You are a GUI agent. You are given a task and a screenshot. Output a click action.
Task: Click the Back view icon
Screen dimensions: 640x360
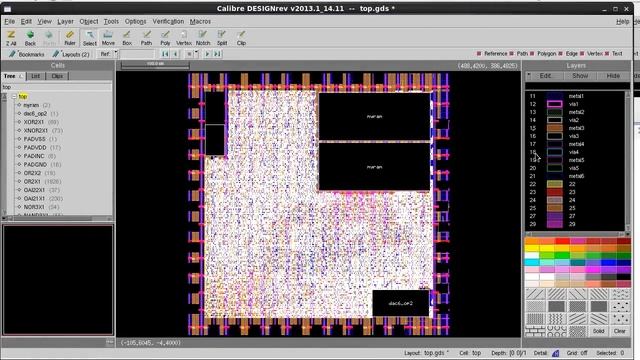click(30, 38)
